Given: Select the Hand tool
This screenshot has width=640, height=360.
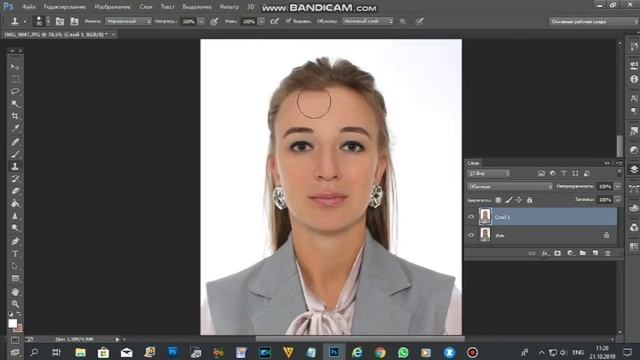Looking at the screenshot, I should click(15, 292).
